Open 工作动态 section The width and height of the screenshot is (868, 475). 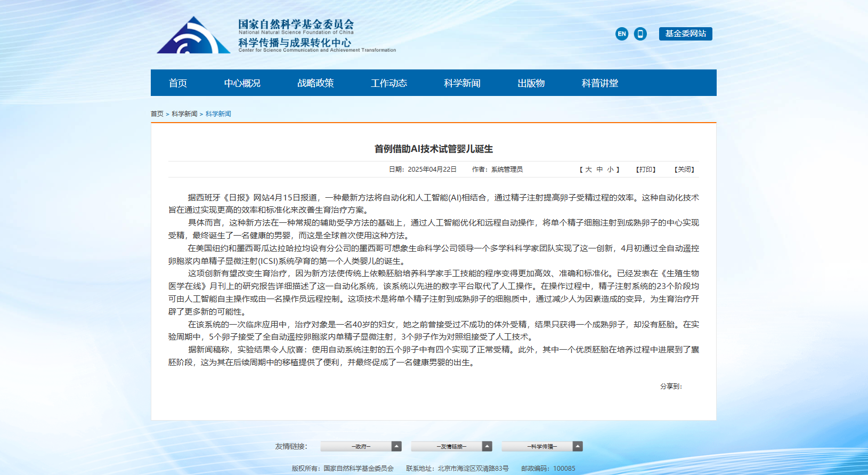pyautogui.click(x=389, y=83)
